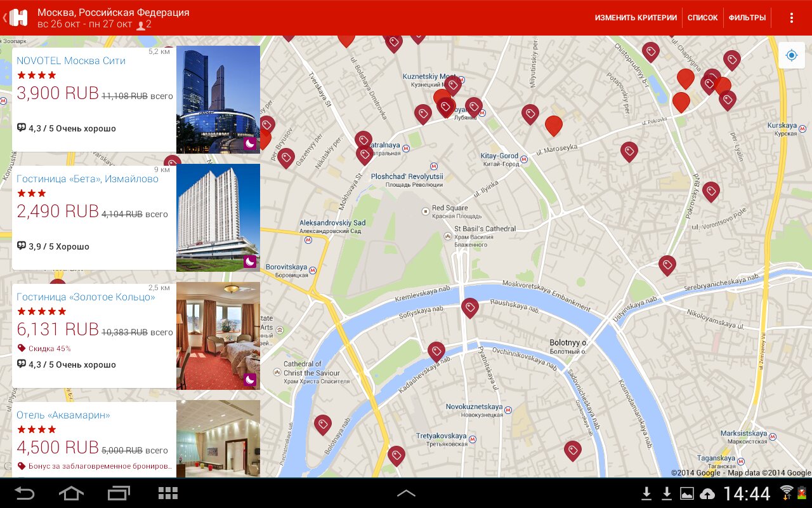Tap the moon badge on NOVOTEL photo

(x=250, y=144)
